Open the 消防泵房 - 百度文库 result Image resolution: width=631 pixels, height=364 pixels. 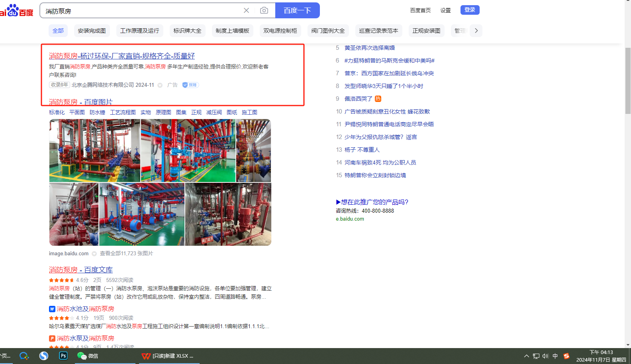click(x=81, y=270)
